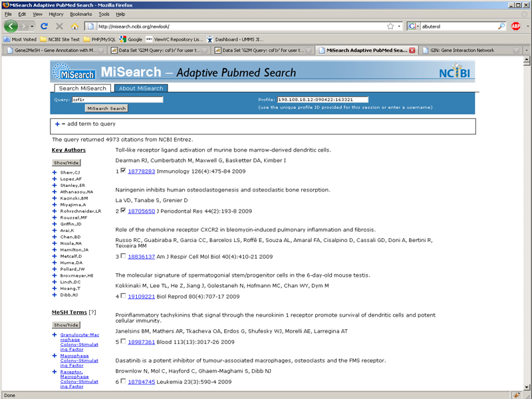Open the Google bookmark
Viewport: 532px width, 399px height.
[130, 39]
